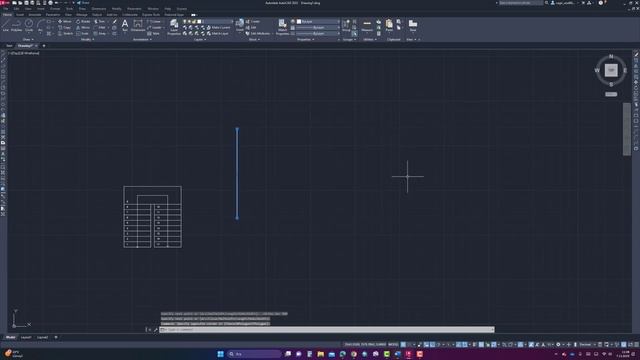The image size is (640, 360).
Task: Open the Express menu
Action: coord(182,9)
